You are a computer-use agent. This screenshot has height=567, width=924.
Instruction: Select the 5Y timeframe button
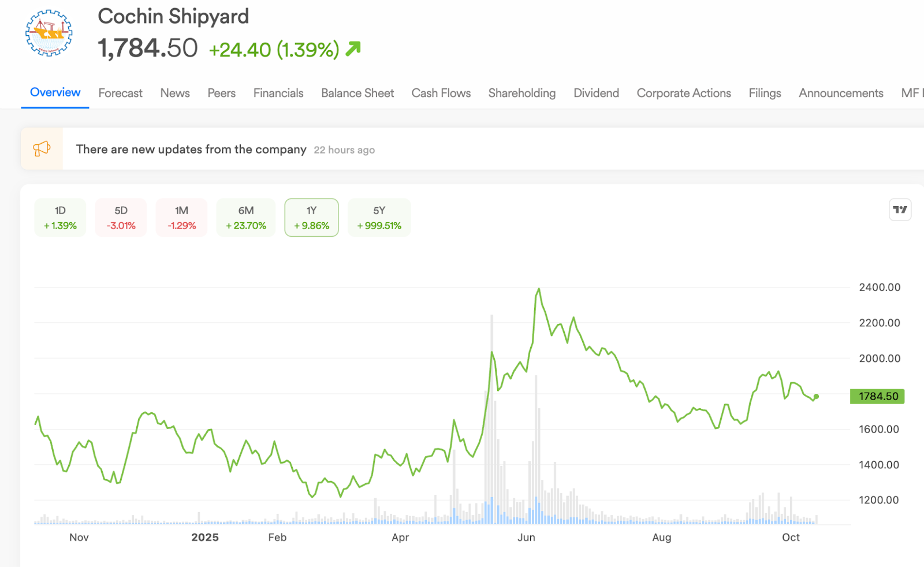(x=379, y=218)
